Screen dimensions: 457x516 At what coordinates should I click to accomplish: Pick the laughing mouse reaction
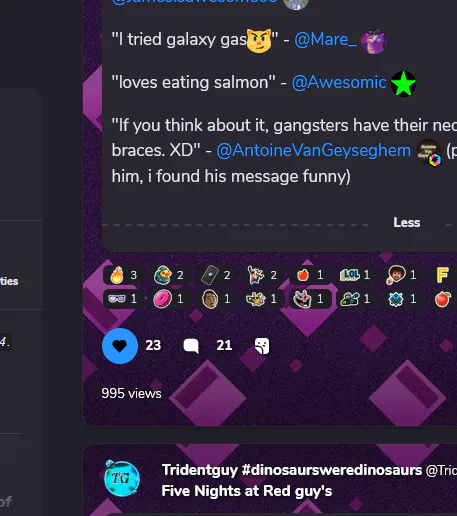pyautogui.click(x=310, y=299)
